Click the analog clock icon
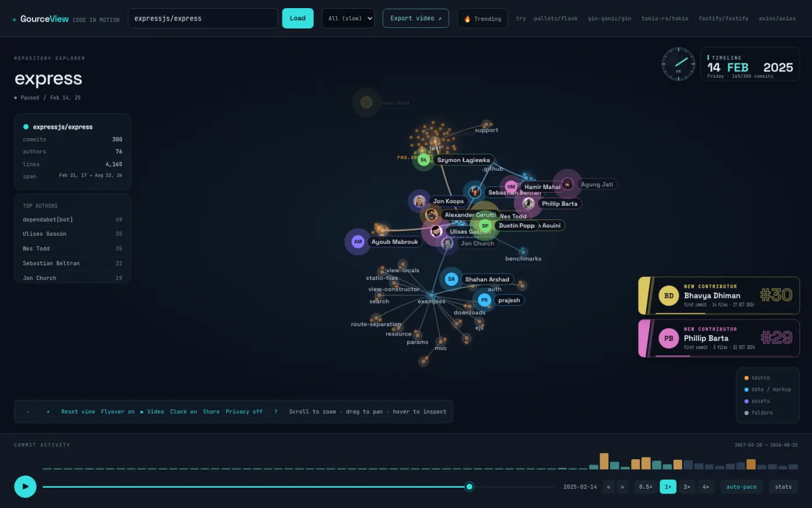The width and height of the screenshot is (812, 508). click(678, 64)
